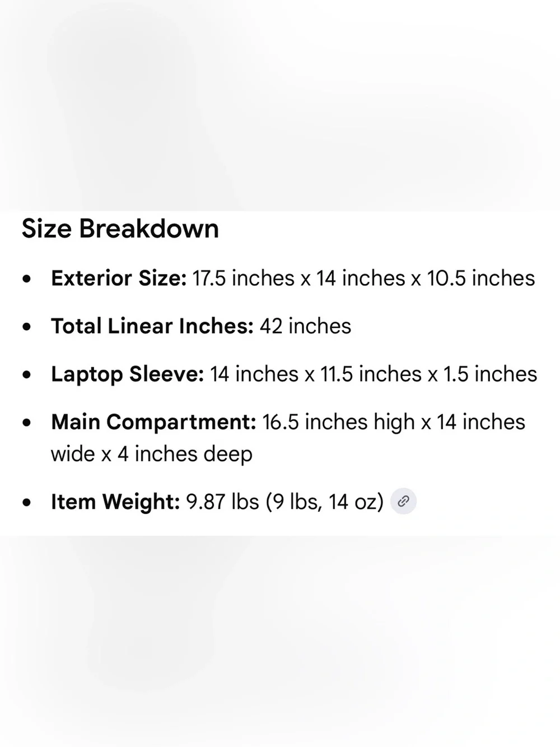Click the 9.87 lbs weight value
Image resolution: width=560 pixels, height=747 pixels.
pos(223,502)
